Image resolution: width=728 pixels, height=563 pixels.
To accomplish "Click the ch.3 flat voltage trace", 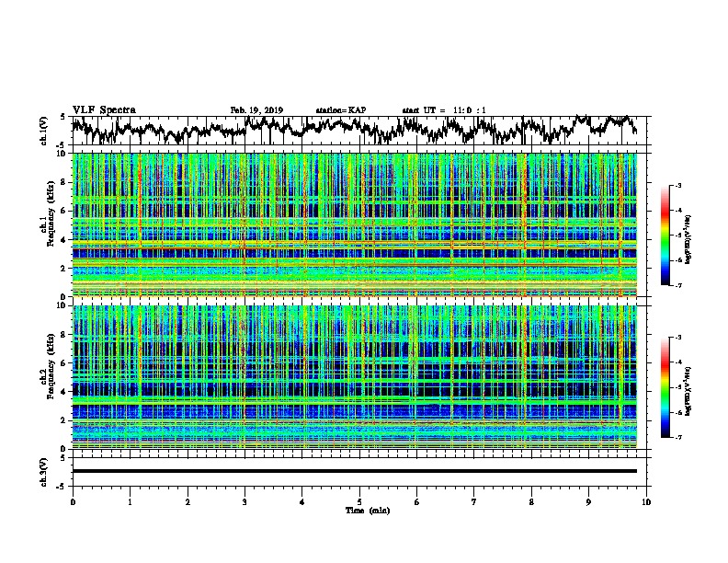I will [x=355, y=471].
